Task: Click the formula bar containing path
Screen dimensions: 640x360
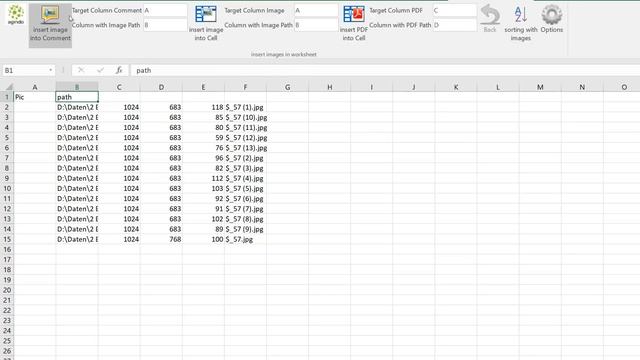Action: pos(384,70)
